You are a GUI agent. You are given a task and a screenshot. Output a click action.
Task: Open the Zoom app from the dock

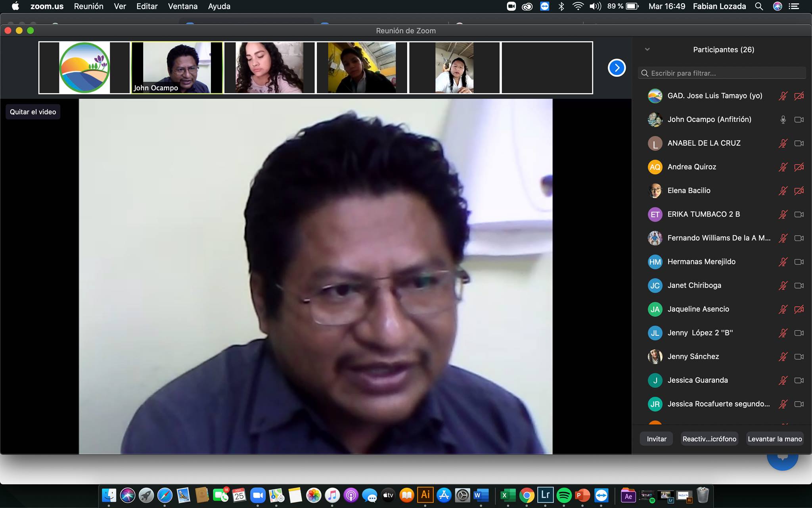(258, 495)
